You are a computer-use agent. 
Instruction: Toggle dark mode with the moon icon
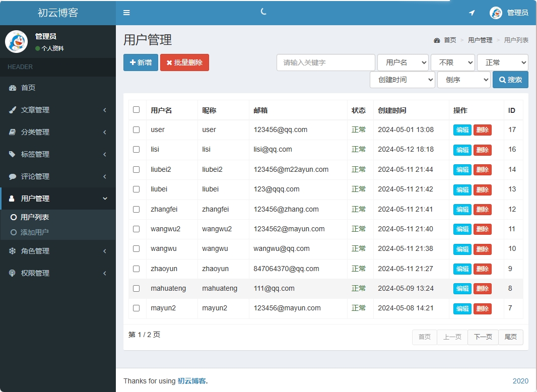[x=263, y=13]
